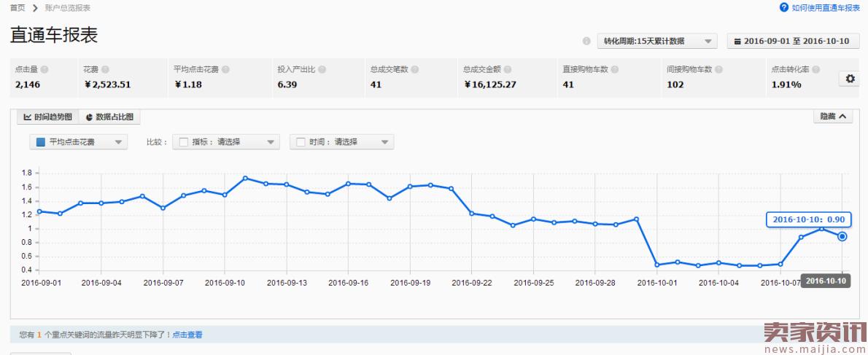Click the help icon beside 间接购物车数
This screenshot has height=355, width=868.
718,70
